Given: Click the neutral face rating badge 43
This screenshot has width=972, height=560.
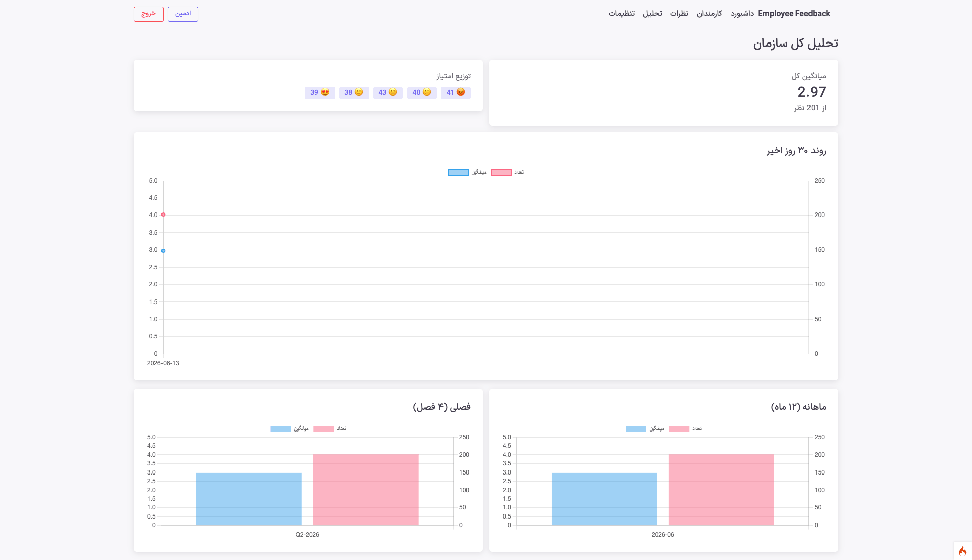Looking at the screenshot, I should pyautogui.click(x=388, y=92).
